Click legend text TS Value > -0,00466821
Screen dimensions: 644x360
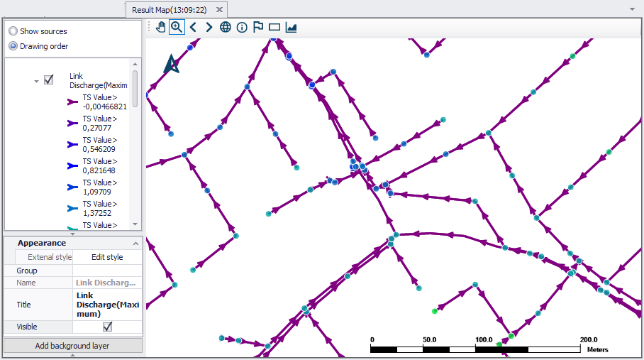tap(105, 102)
